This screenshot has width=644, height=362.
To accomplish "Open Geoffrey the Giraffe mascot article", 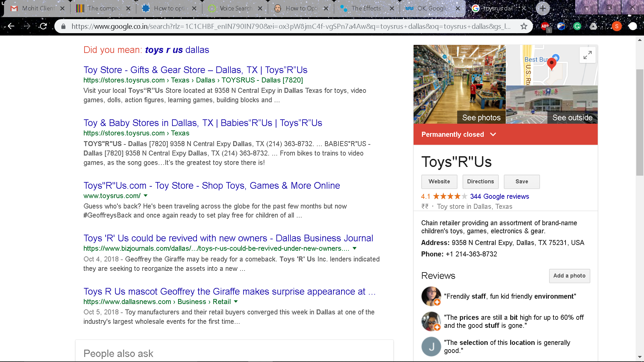I will click(x=229, y=292).
